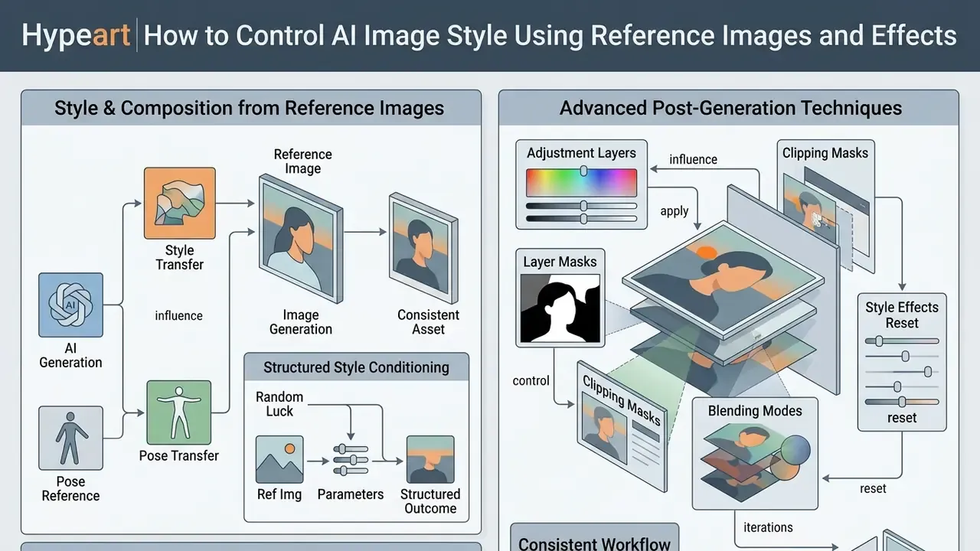This screenshot has width=980, height=551.
Task: Click the Image Generation label
Action: pos(301,322)
